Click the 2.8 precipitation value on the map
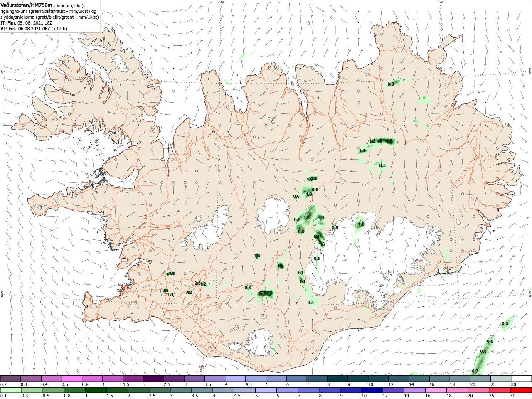Viewport: 532px width, 399px height. tap(172, 273)
